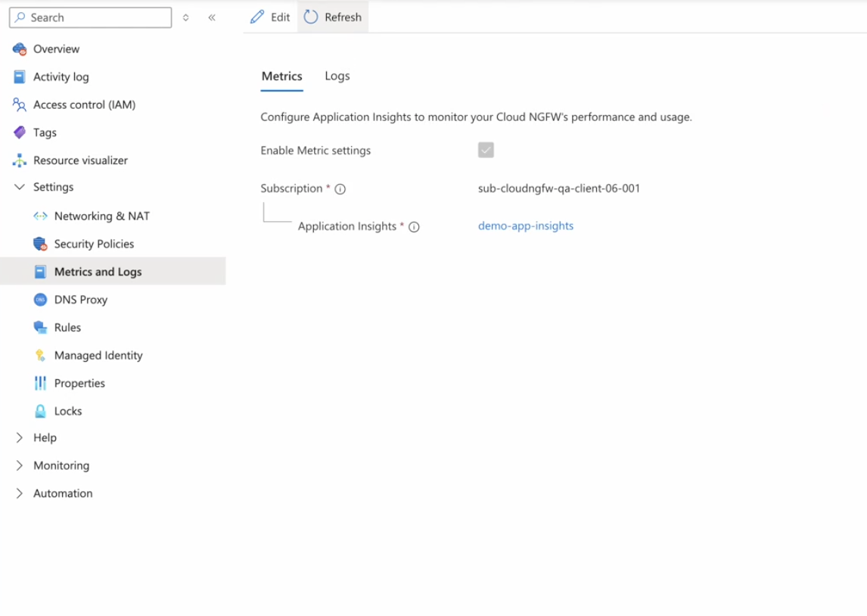Expand the Monitoring section
The height and width of the screenshot is (616, 867).
20,465
